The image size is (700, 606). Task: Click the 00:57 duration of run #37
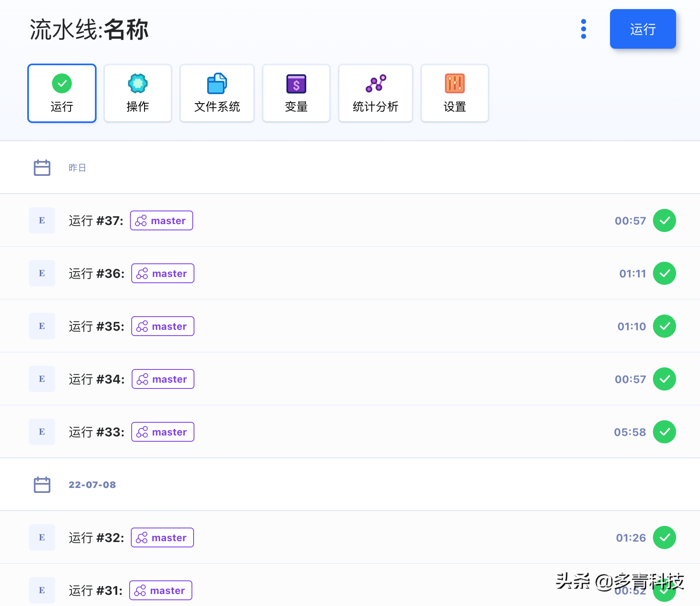(x=630, y=221)
